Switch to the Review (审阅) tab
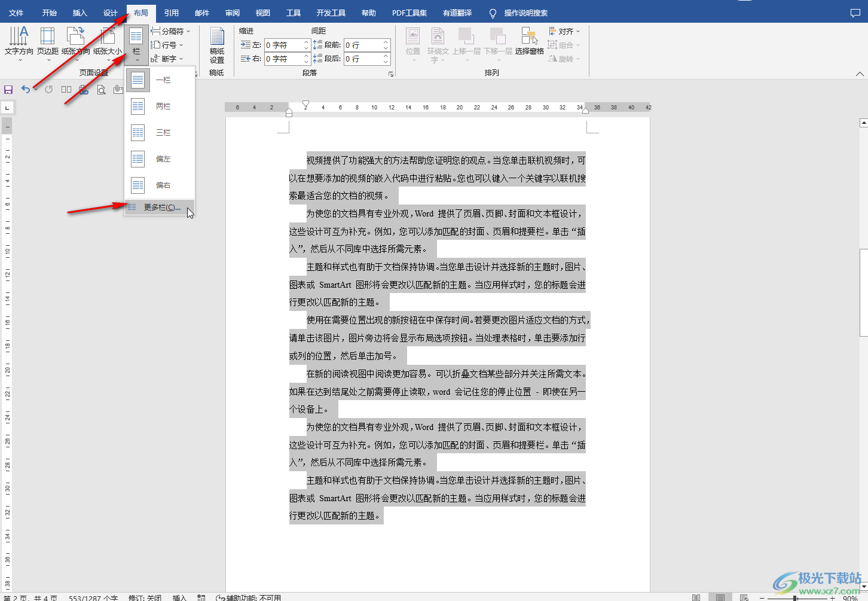Screen dimensions: 868x601 pyautogui.click(x=233, y=13)
